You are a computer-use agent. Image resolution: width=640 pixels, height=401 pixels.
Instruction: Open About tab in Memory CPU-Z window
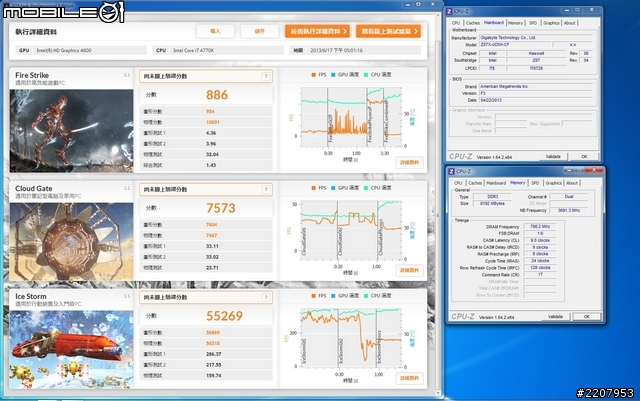[x=572, y=183]
